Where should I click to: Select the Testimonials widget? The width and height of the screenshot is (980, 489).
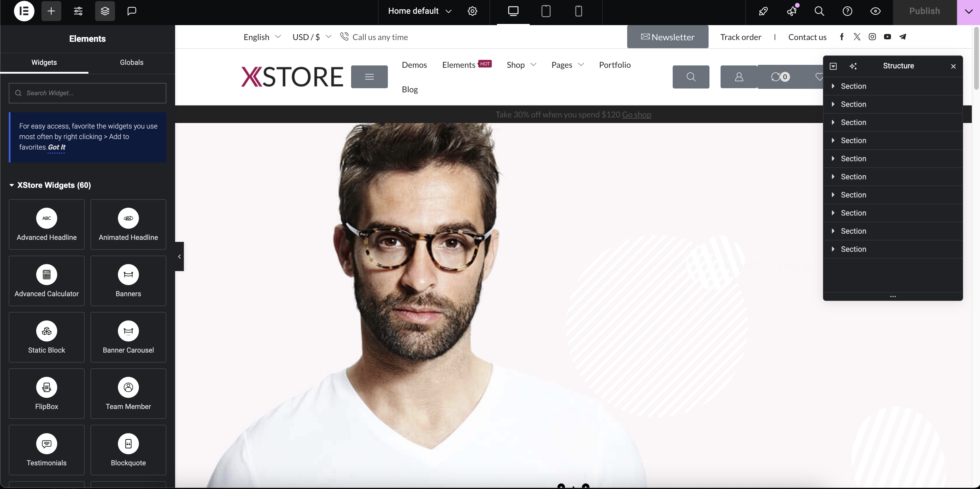click(x=46, y=450)
